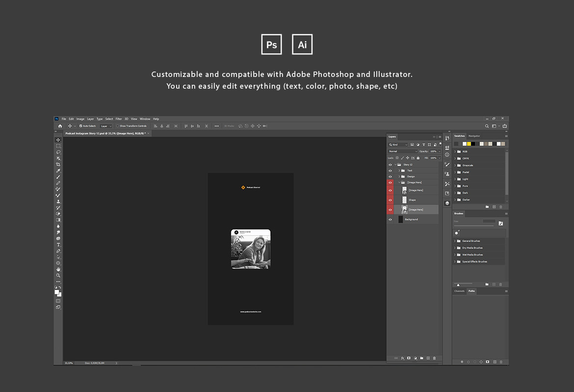Expand the Pastel swatch folder
The height and width of the screenshot is (392, 574).
455,172
